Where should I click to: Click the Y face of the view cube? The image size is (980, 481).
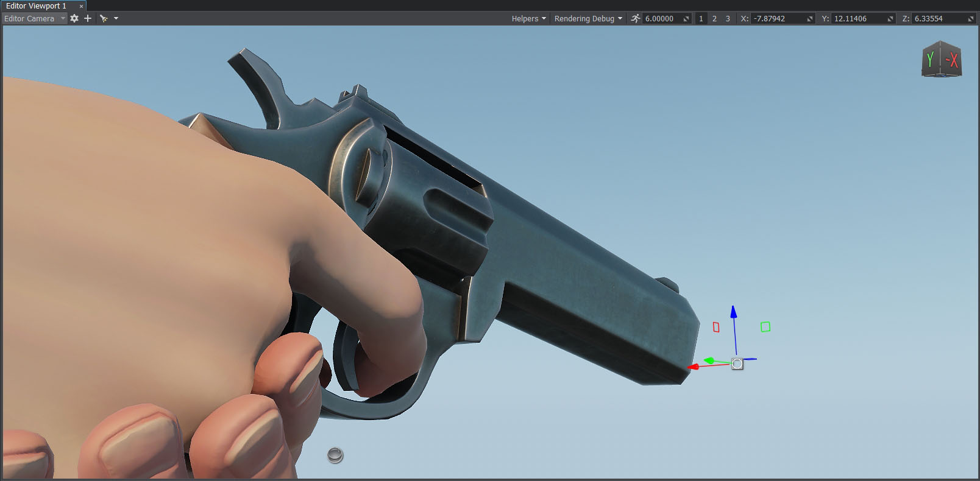(931, 60)
